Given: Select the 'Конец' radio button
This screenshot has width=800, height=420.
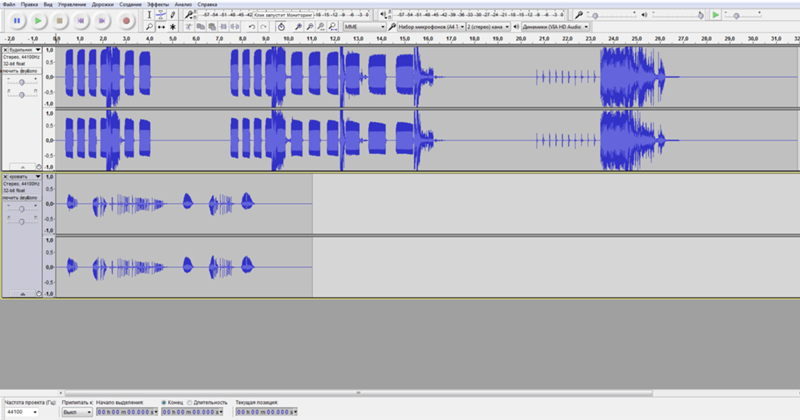Looking at the screenshot, I should point(163,402).
